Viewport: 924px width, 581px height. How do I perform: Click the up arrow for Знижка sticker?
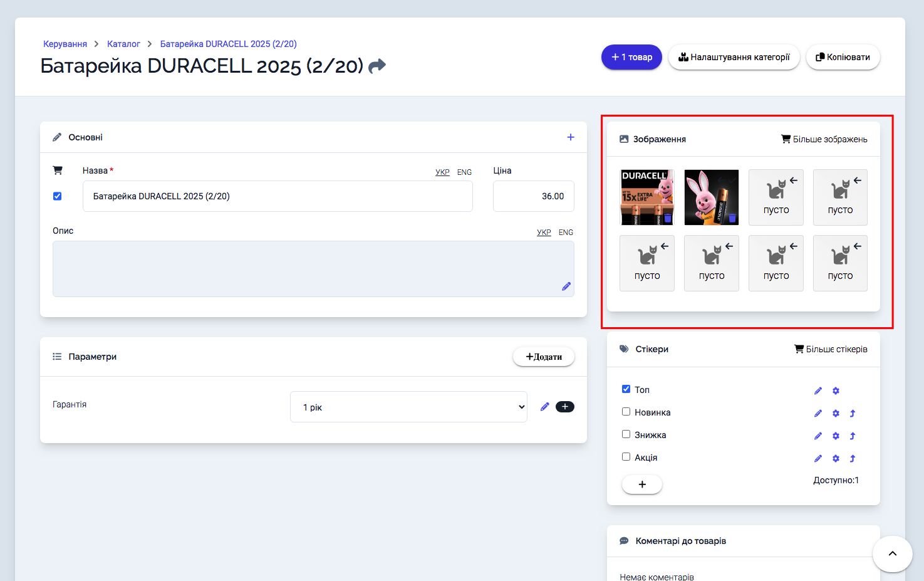click(853, 436)
